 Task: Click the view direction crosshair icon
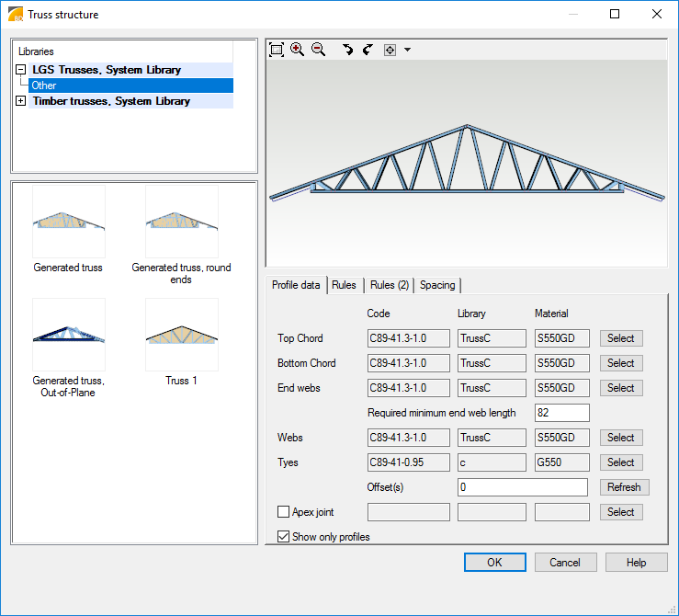(390, 50)
